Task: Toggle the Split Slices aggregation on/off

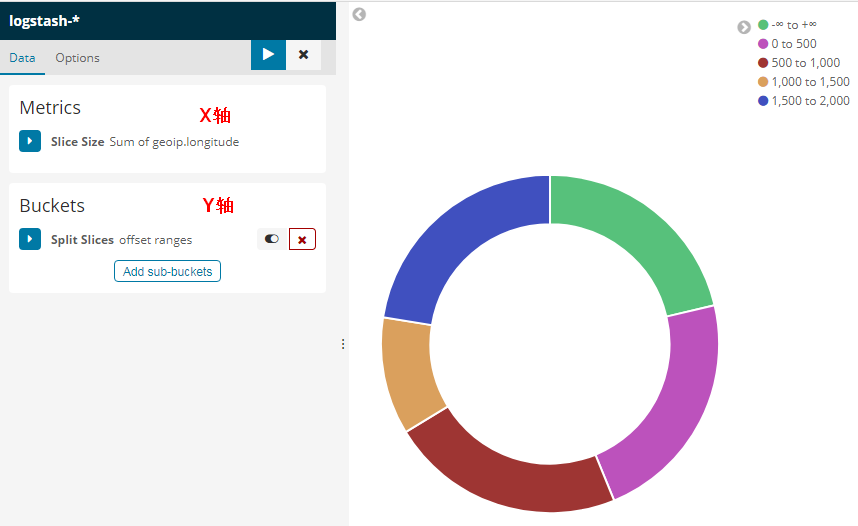Action: pyautogui.click(x=272, y=239)
